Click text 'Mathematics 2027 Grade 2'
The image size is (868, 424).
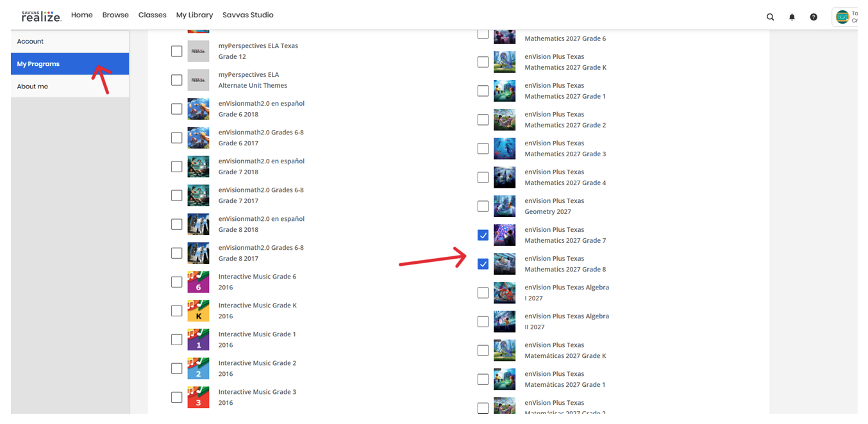(x=565, y=125)
